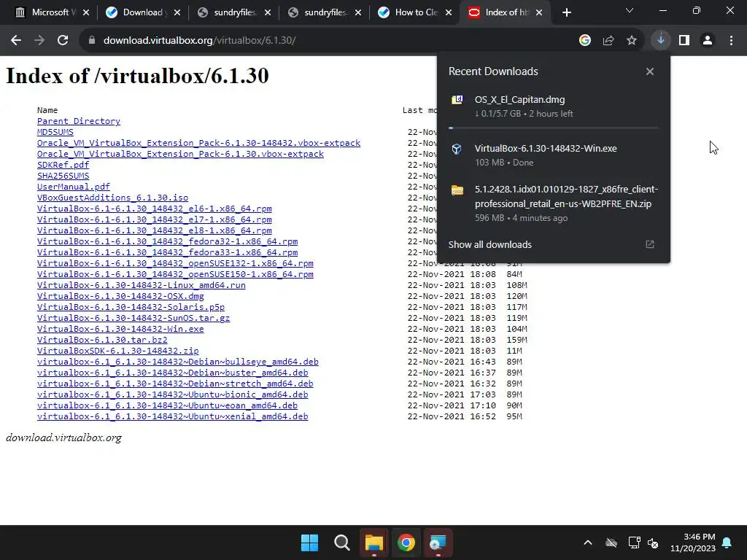Screen dimensions: 747x560
Task: Click VirtualBox-6.1.30-148432-Win.exe page link
Action: pyautogui.click(x=120, y=329)
